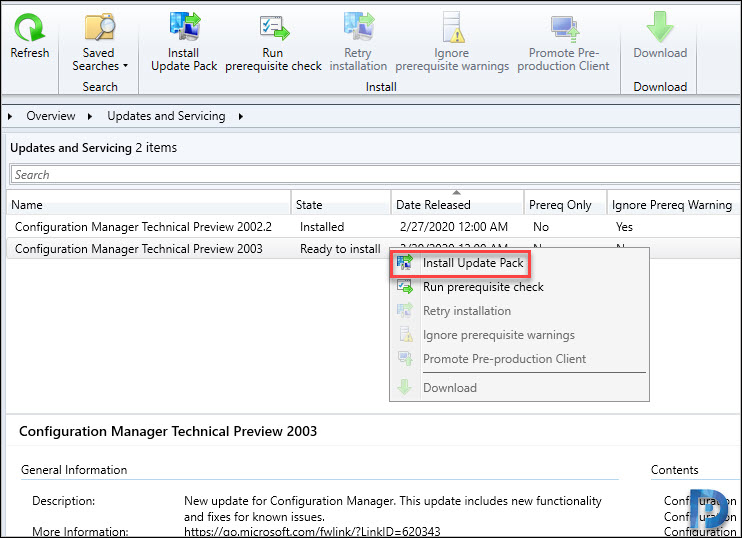This screenshot has width=742, height=538.
Task: Click the Yes cell under Ignore Prereq Warning
Action: (x=624, y=227)
